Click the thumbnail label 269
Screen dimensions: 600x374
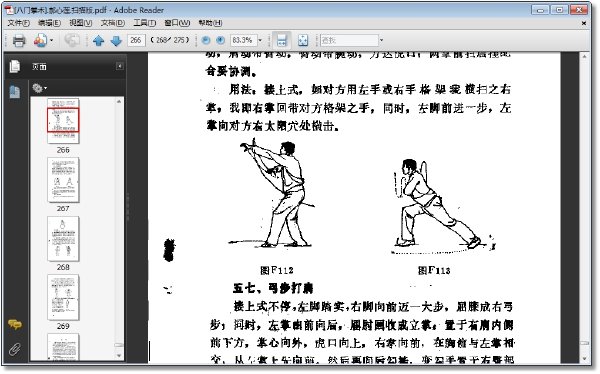pos(63,326)
